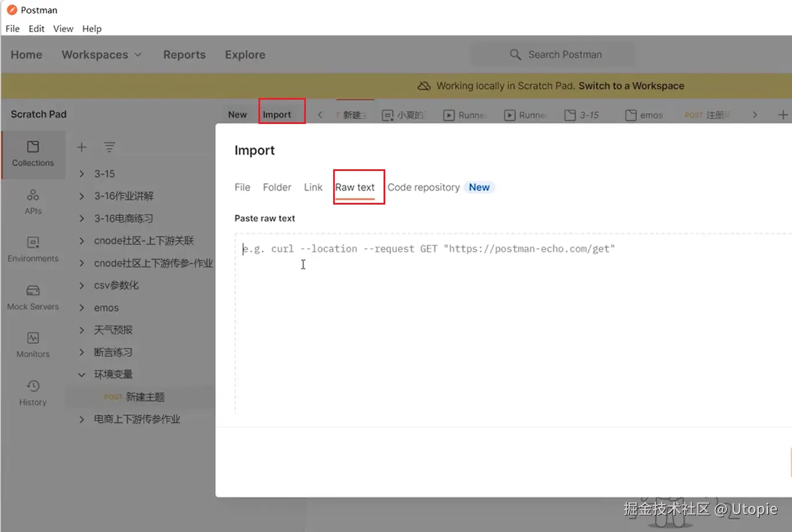Click the Import button
This screenshot has height=532, width=792.
click(x=277, y=115)
